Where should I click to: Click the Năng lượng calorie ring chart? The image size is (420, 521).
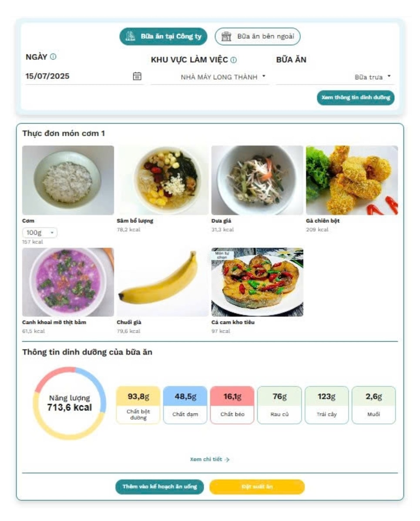coord(70,403)
